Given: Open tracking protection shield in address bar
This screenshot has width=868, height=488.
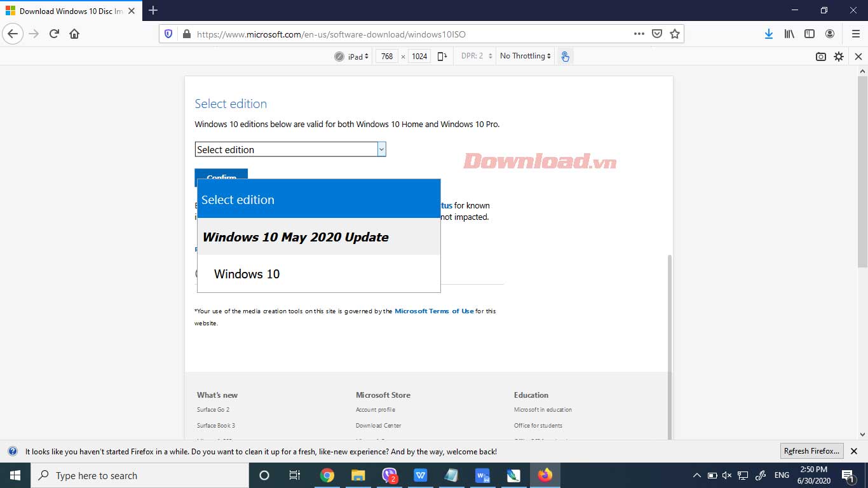Looking at the screenshot, I should tap(168, 34).
